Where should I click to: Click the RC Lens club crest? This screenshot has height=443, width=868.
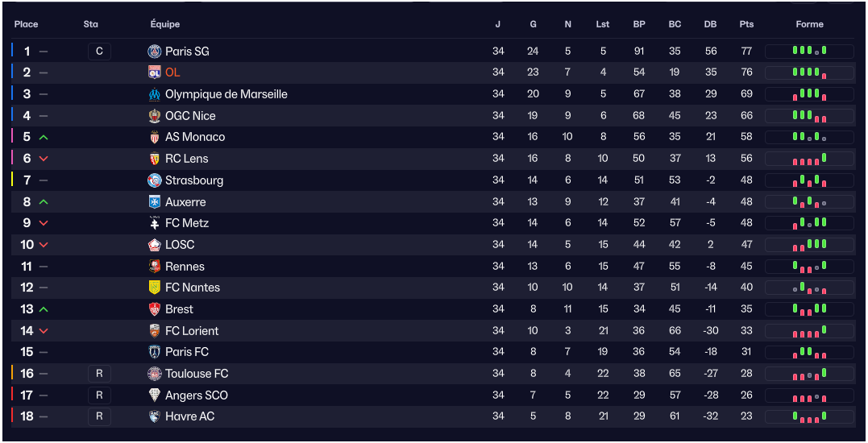coord(155,159)
